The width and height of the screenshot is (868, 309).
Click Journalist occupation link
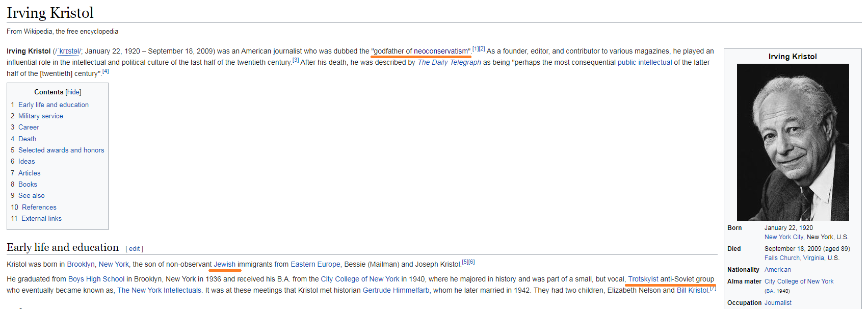coord(778,303)
